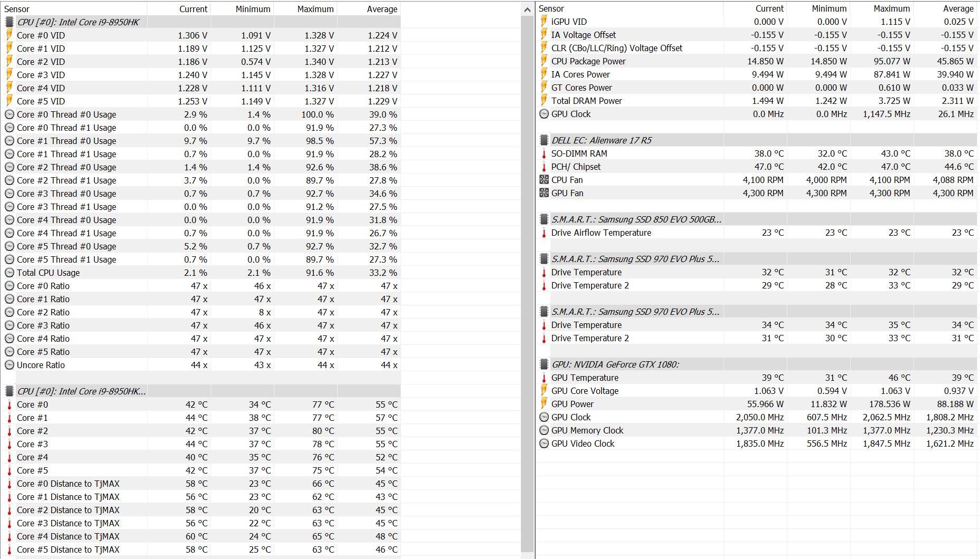Click the thermometer icon next to Core #2 temperature
The height and width of the screenshot is (559, 980).
coord(9,431)
